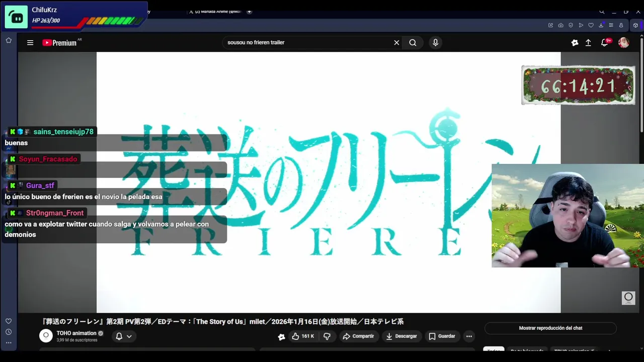Dislike the video with thumbs down
Image resolution: width=644 pixels, height=362 pixels.
click(x=327, y=336)
